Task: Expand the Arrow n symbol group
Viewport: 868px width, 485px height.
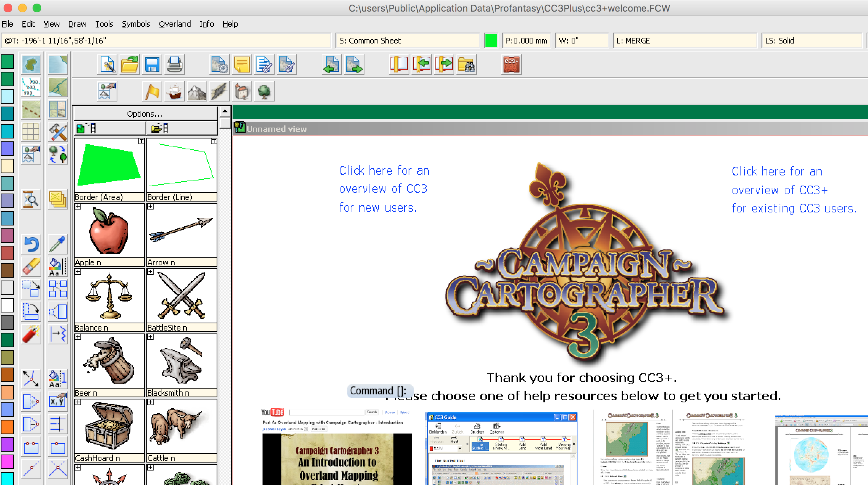Action: coord(150,207)
